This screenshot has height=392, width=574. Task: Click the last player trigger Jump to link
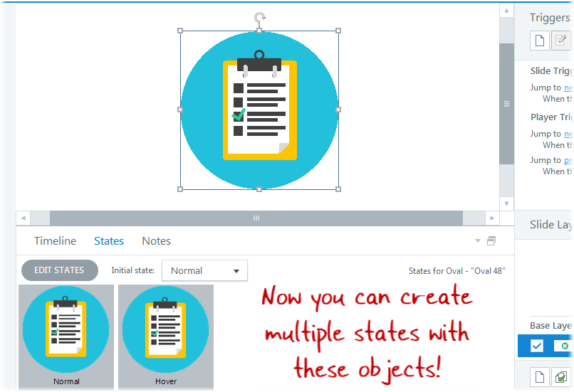click(x=568, y=160)
